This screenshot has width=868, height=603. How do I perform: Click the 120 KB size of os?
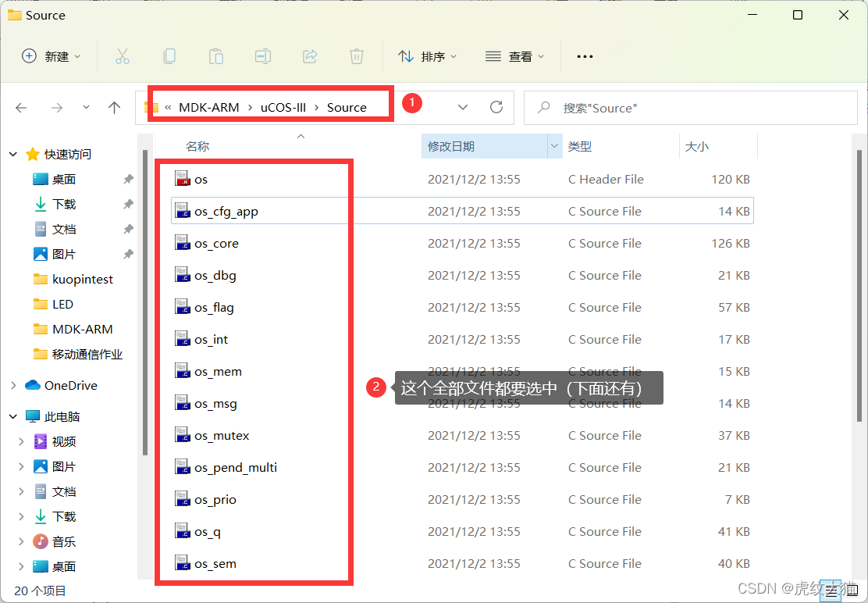tap(730, 179)
